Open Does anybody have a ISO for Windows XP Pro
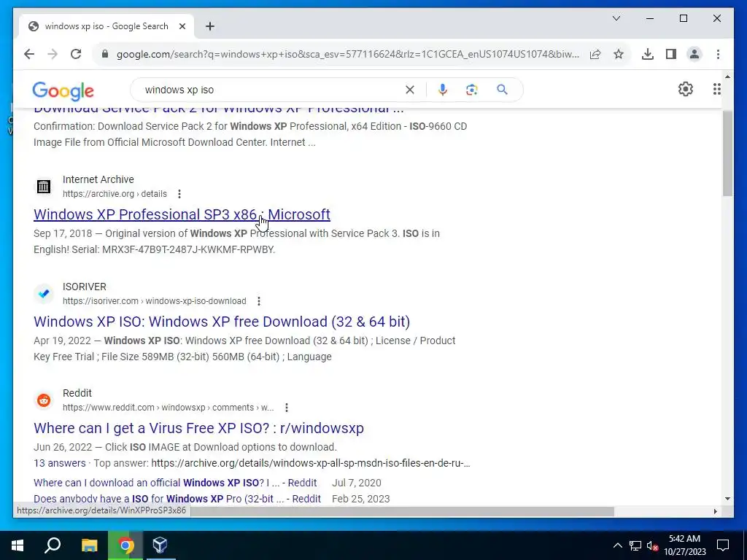Image resolution: width=747 pixels, height=560 pixels. pyautogui.click(x=177, y=499)
